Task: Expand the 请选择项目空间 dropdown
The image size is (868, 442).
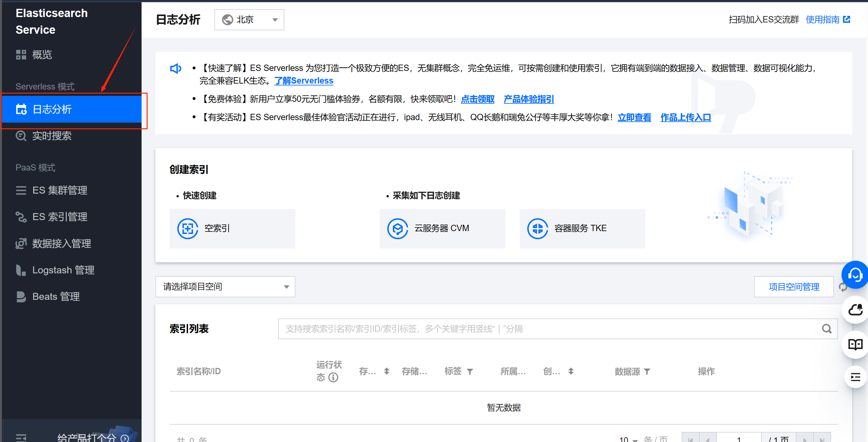Action: pyautogui.click(x=225, y=287)
